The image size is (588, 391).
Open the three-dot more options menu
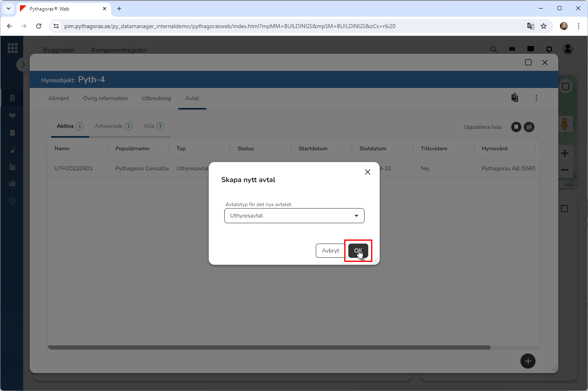click(536, 98)
